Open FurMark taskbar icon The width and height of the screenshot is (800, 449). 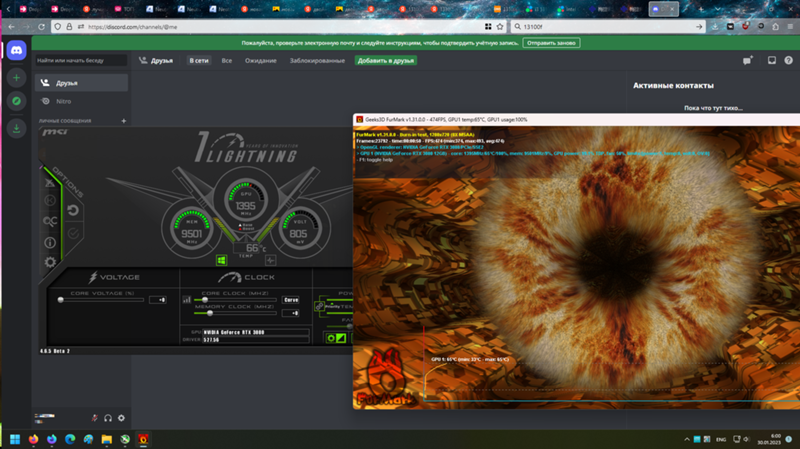[x=143, y=439]
